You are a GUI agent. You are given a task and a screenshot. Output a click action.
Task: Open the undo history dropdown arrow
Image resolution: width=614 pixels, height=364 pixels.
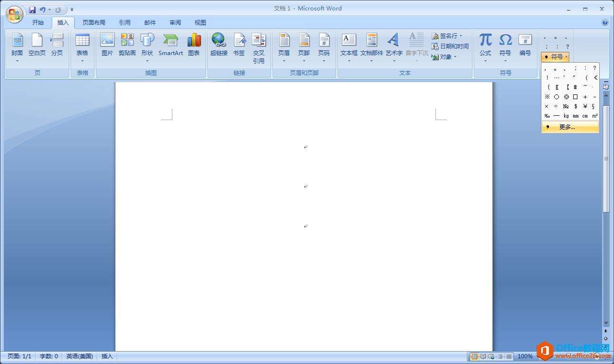click(49, 9)
